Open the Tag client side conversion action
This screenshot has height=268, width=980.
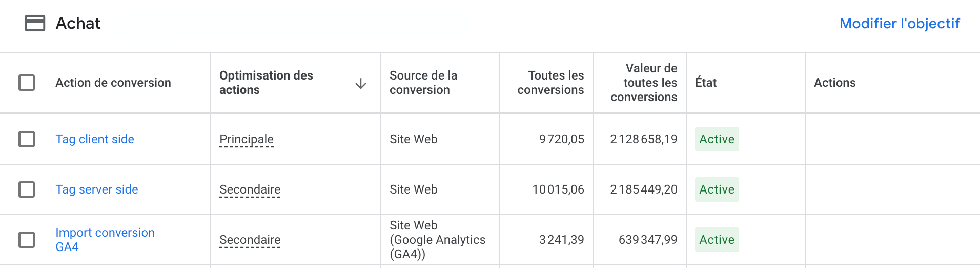pyautogui.click(x=95, y=139)
